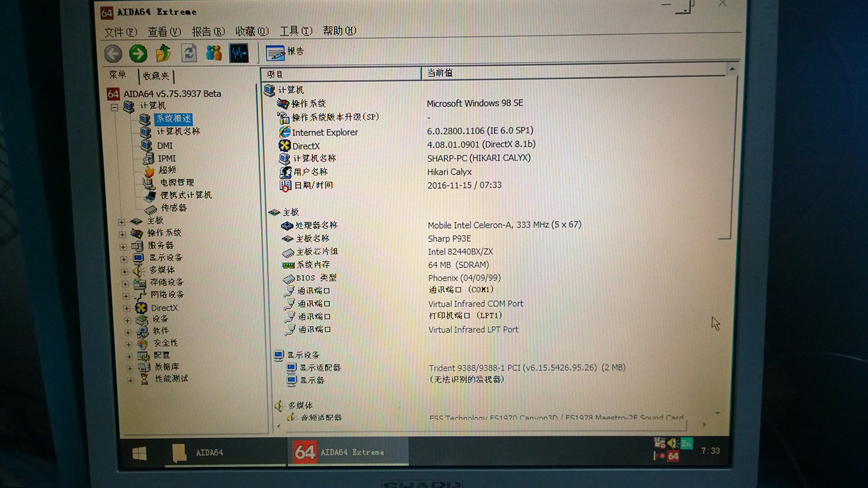Click the DMI icon in tree

pos(146,146)
